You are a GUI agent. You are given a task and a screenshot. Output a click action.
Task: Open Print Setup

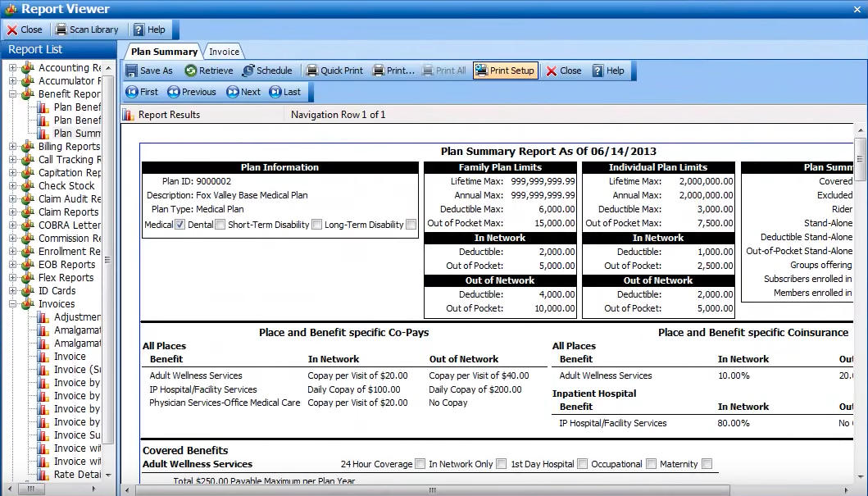(506, 71)
